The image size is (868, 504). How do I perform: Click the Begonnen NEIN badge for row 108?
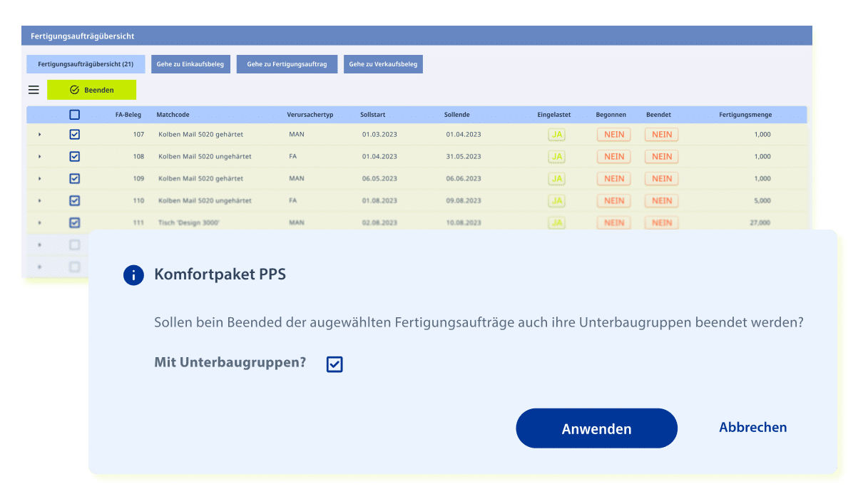[x=614, y=156]
